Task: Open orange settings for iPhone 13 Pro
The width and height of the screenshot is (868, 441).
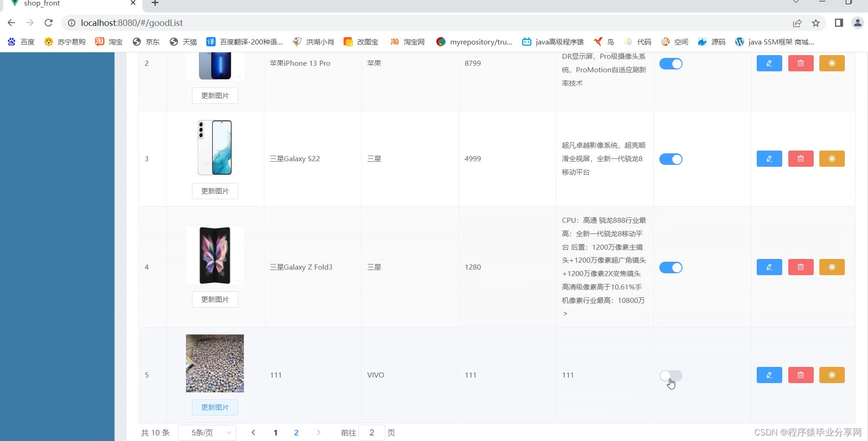Action: pyautogui.click(x=832, y=63)
